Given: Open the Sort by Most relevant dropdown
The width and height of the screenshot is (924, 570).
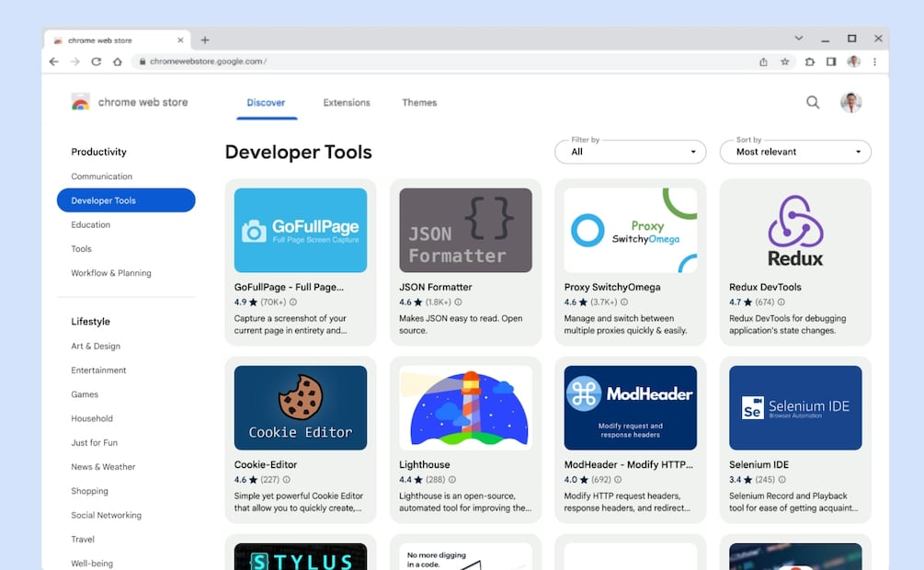Looking at the screenshot, I should coord(795,152).
